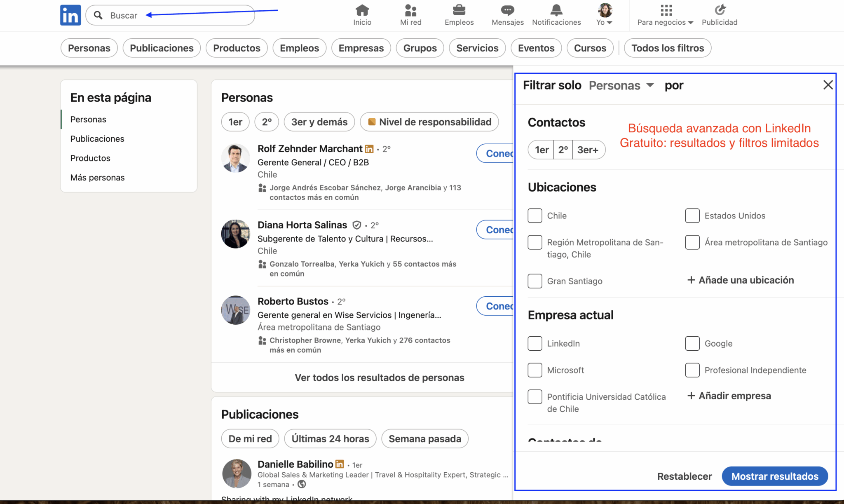
Task: Select Productos in the En esta página menu
Action: click(x=90, y=158)
